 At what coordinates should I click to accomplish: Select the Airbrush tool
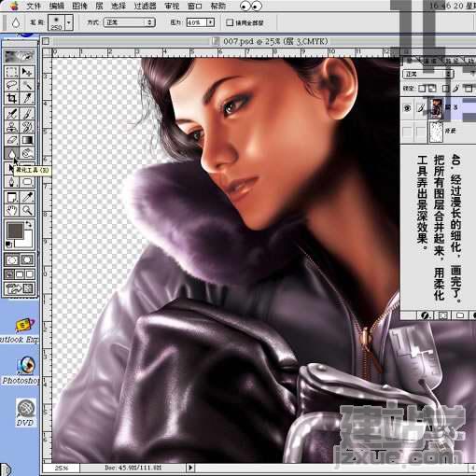[x=11, y=114]
